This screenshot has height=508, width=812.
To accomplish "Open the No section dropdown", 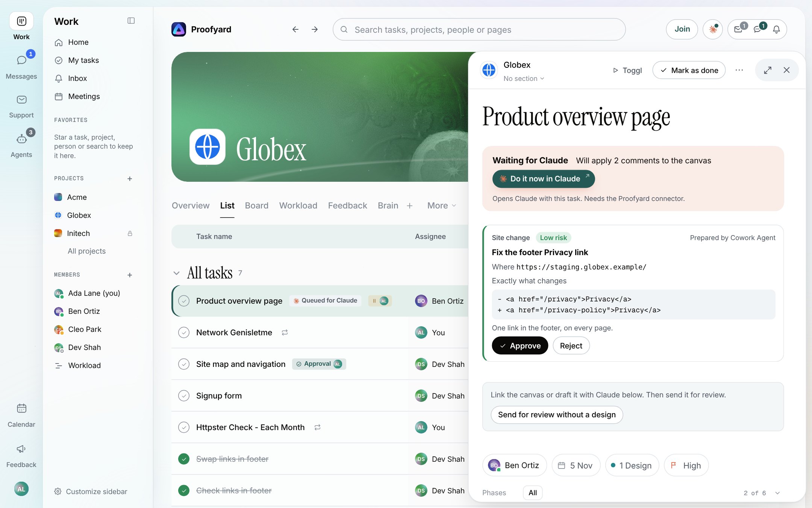I will pyautogui.click(x=524, y=78).
